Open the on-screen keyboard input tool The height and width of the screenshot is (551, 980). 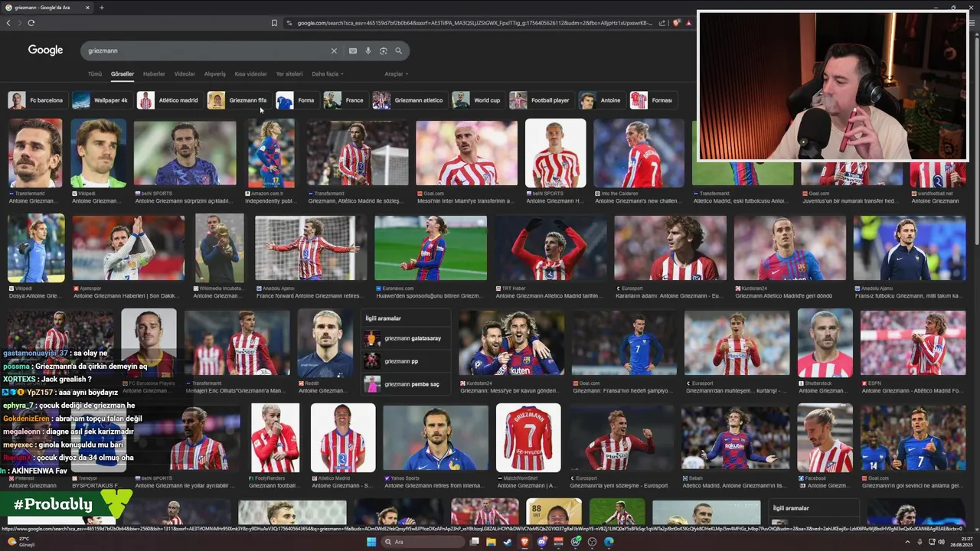pos(353,51)
